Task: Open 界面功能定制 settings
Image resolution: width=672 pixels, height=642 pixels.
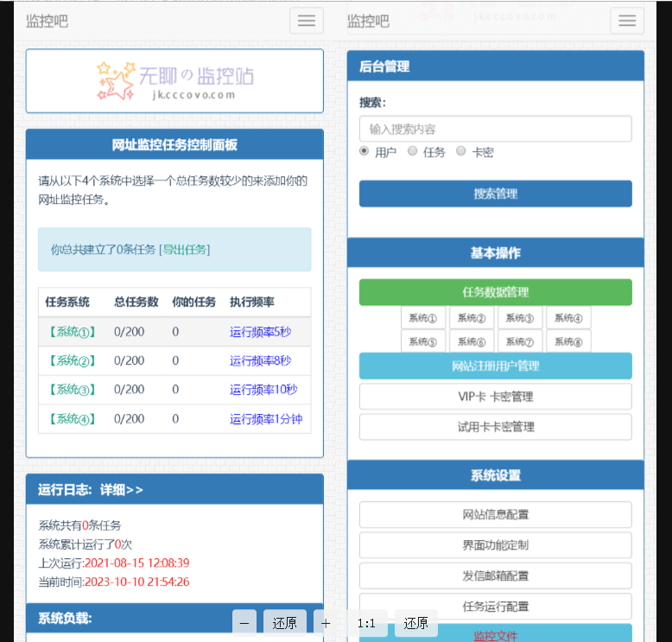Action: point(496,545)
